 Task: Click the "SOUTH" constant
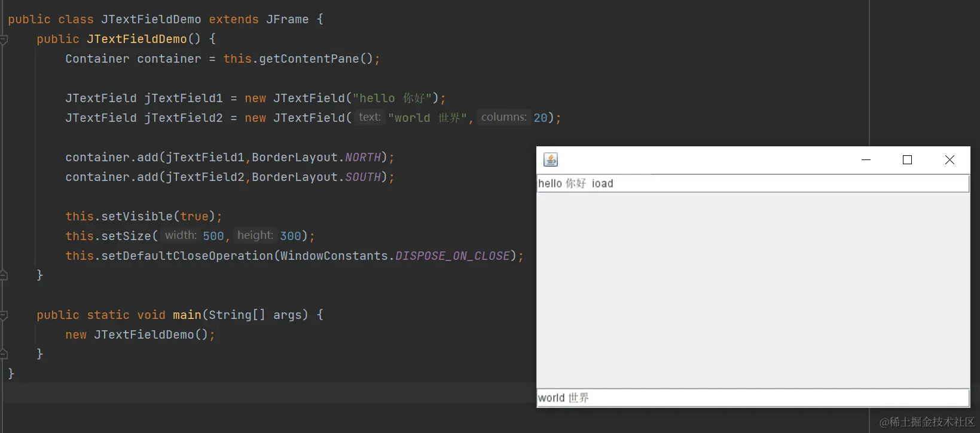[x=363, y=177]
